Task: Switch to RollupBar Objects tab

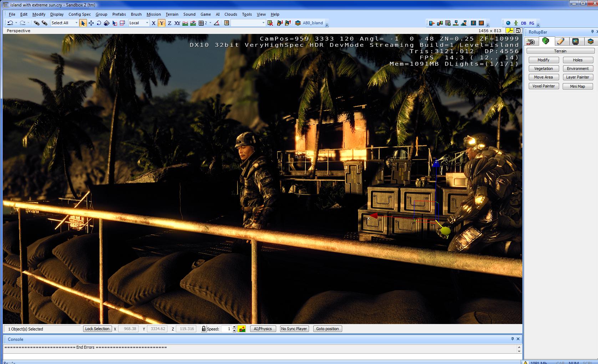Action: [531, 41]
